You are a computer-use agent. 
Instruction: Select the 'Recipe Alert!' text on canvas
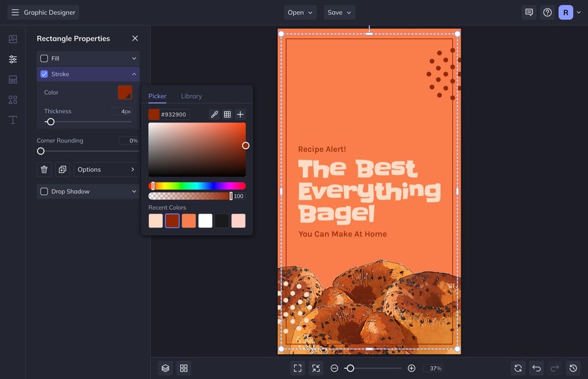322,149
